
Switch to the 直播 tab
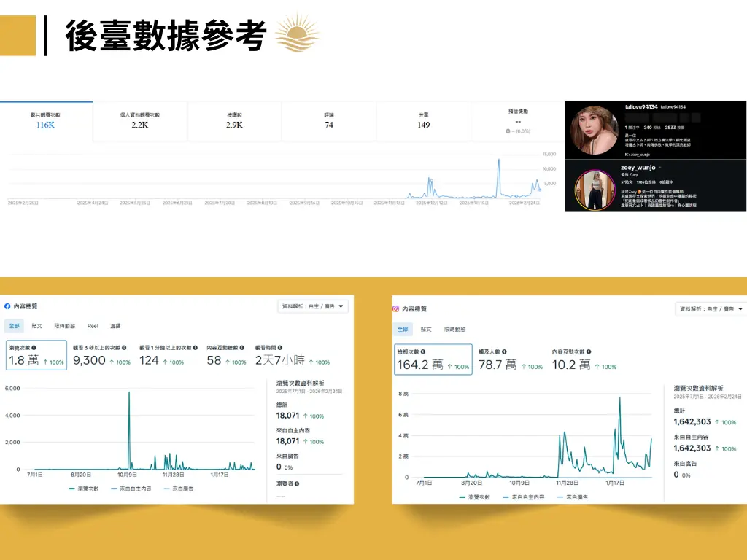click(x=115, y=326)
